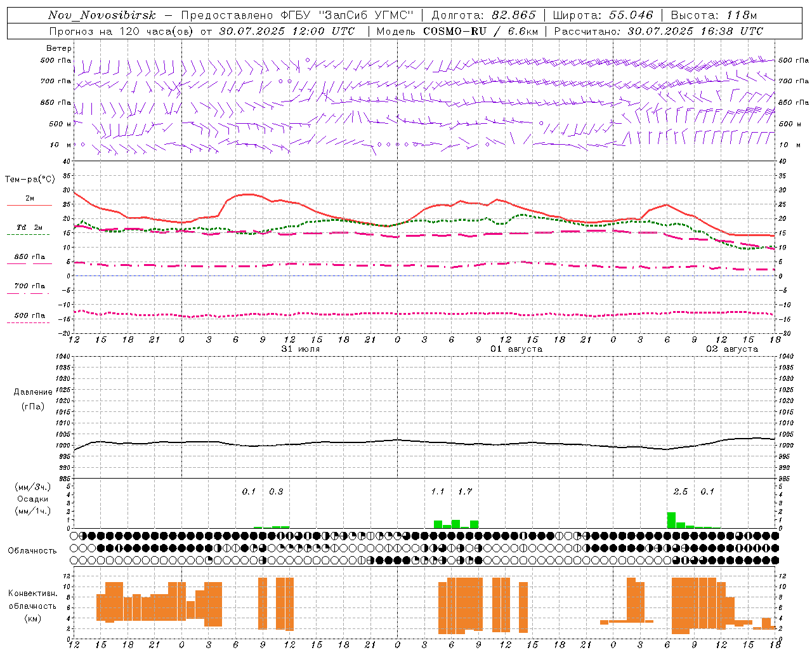This screenshot has width=812, height=650.
Task: Click the Облачность panel label
Action: [32, 551]
